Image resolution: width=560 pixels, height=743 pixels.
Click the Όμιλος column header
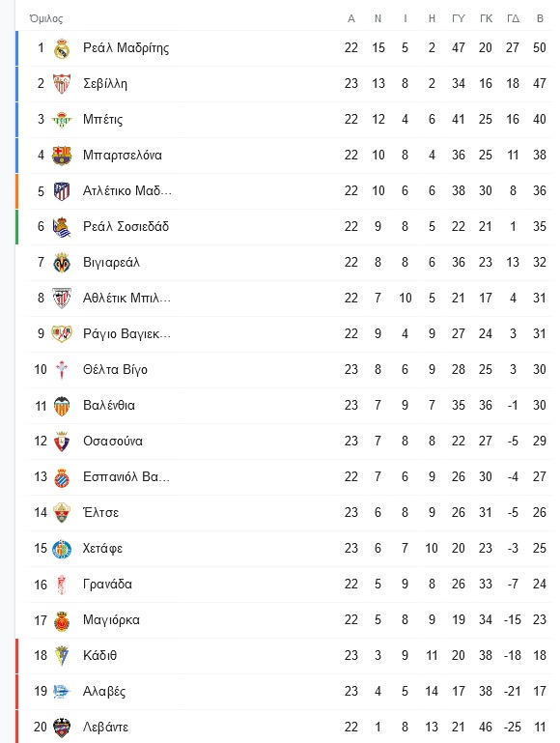[x=46, y=19]
